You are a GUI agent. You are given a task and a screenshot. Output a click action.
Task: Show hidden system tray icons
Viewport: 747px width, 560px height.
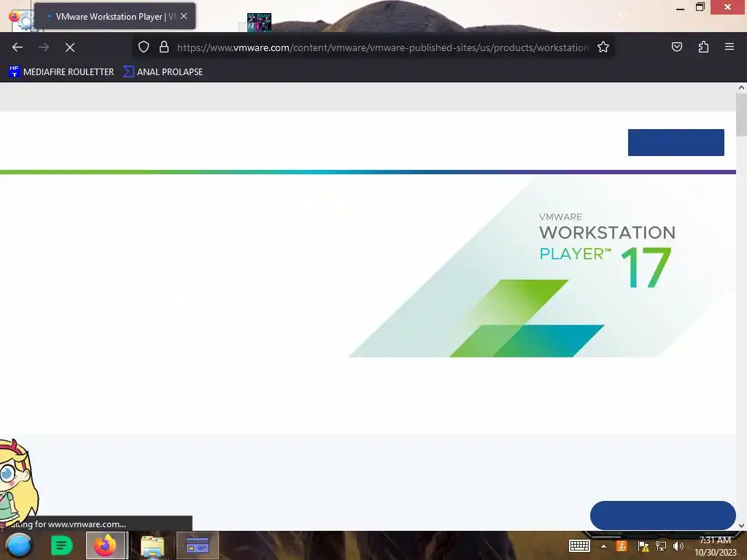click(603, 546)
